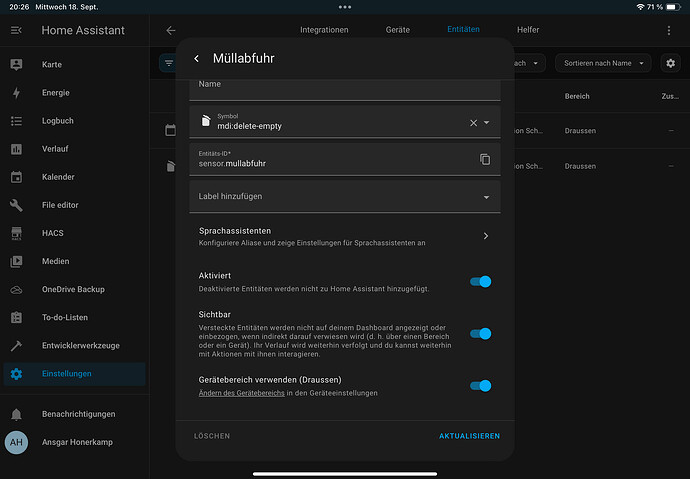Viewport: 690px width, 479px height.
Task: Collapse the sidebar with hamburger icon
Action: click(16, 31)
